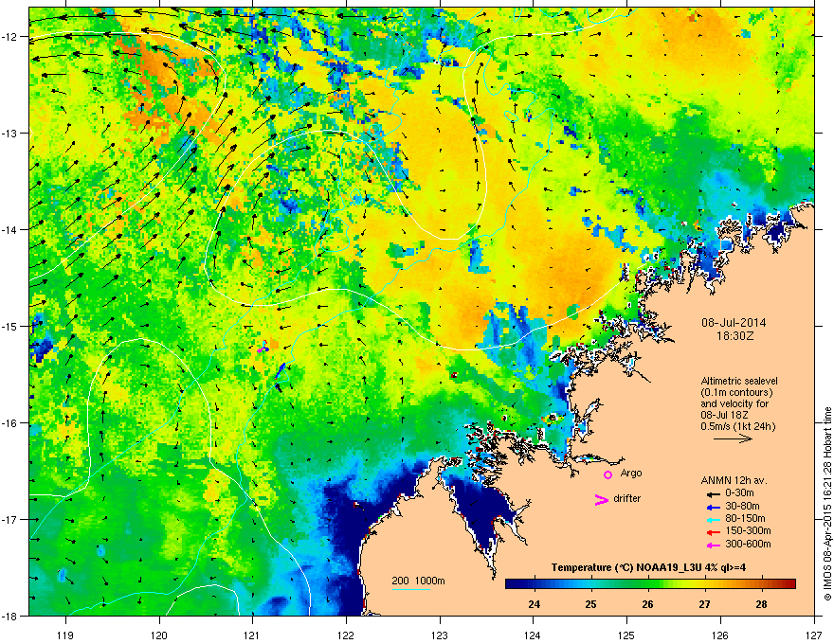Click the magenta Argo circle legend symbol

tap(607, 474)
